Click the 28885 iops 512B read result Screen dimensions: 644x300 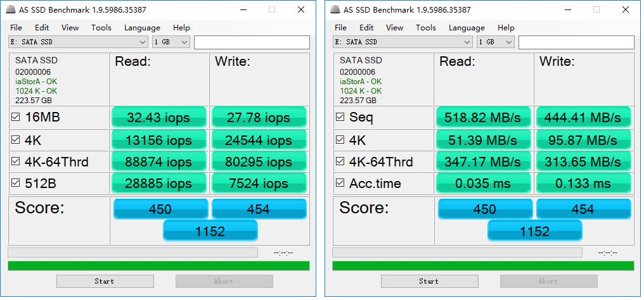click(x=159, y=183)
